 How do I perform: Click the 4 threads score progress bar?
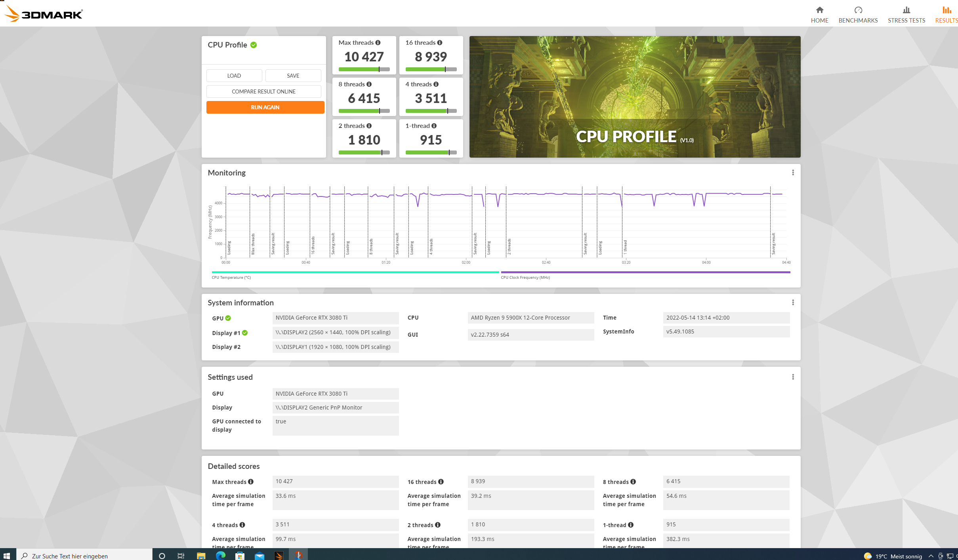431,111
